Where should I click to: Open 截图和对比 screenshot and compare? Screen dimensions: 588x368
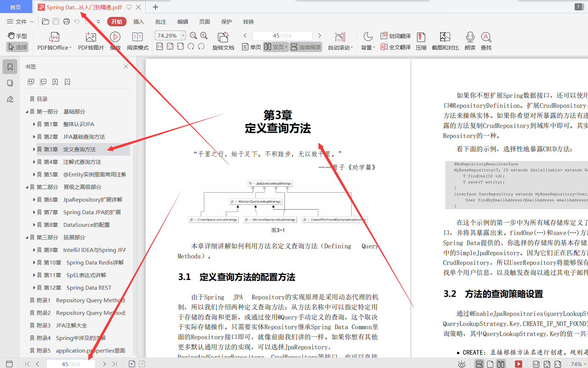coord(445,41)
